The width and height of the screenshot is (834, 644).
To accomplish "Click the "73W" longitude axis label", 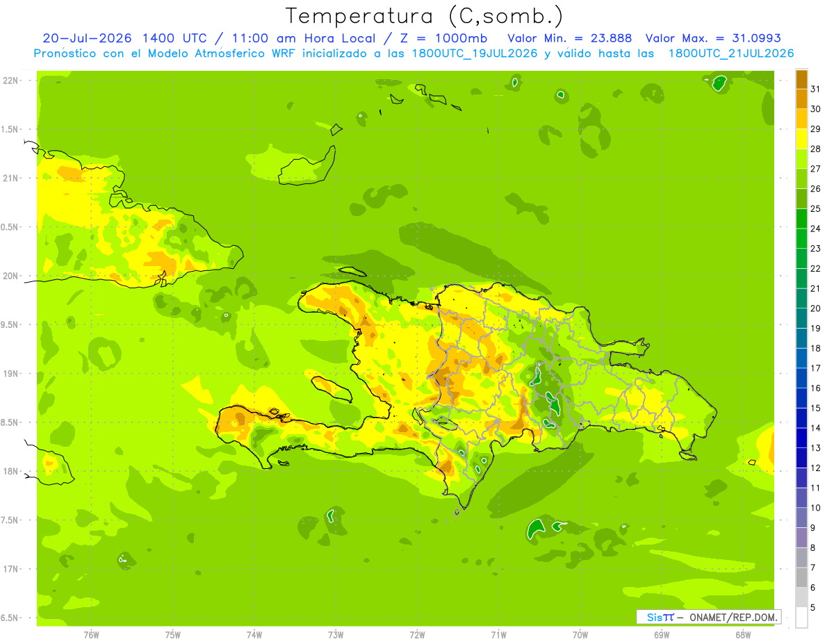I will point(336,634).
